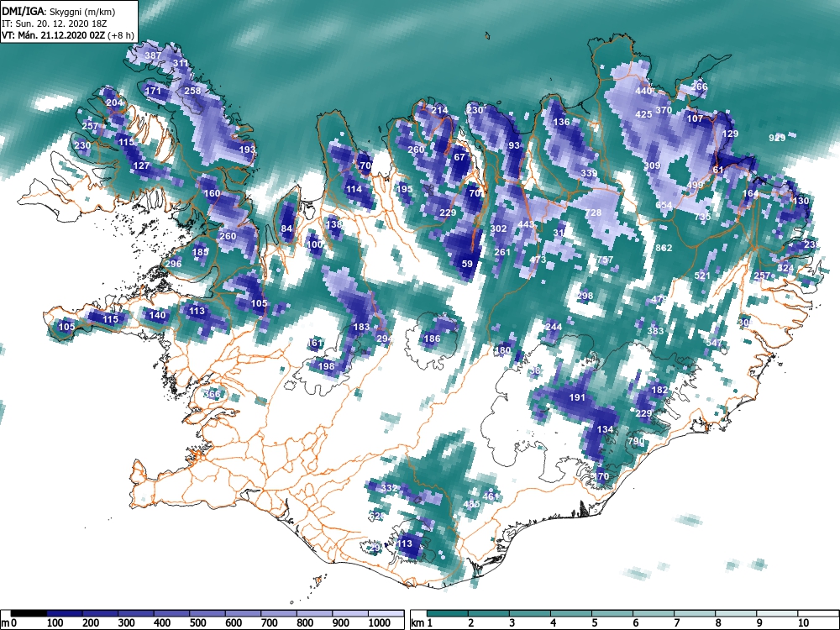Click the '183' map value
Viewport: 840px width, 630px height.
[x=361, y=326]
